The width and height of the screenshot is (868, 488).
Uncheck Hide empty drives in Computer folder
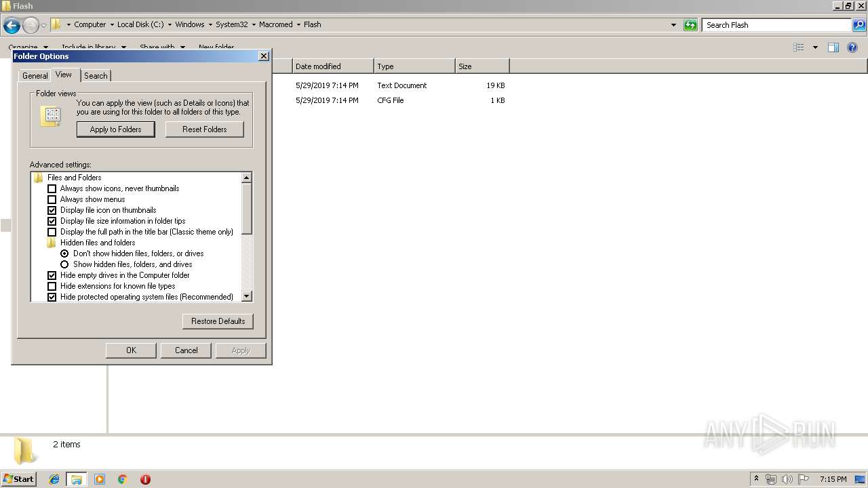tap(52, 275)
